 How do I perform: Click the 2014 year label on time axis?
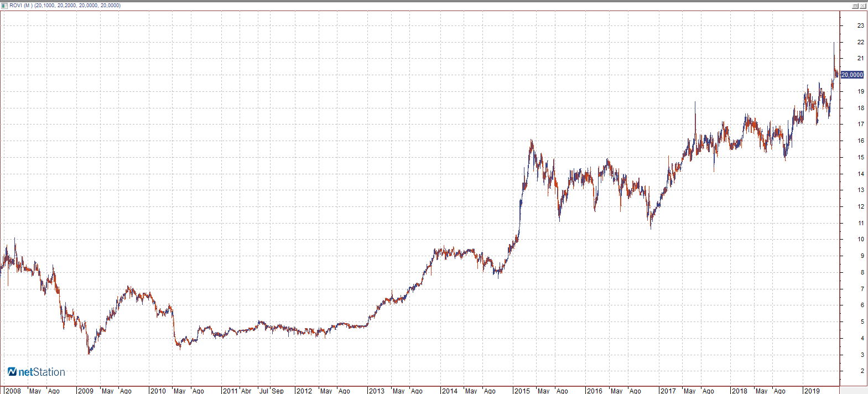tap(450, 391)
